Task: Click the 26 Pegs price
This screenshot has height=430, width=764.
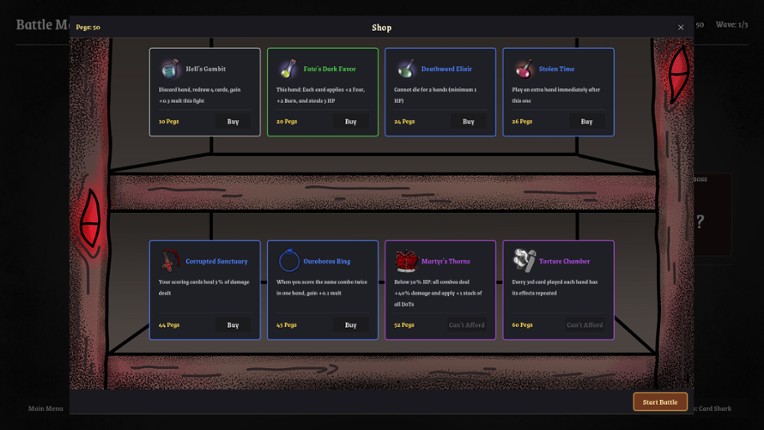Action: click(522, 121)
